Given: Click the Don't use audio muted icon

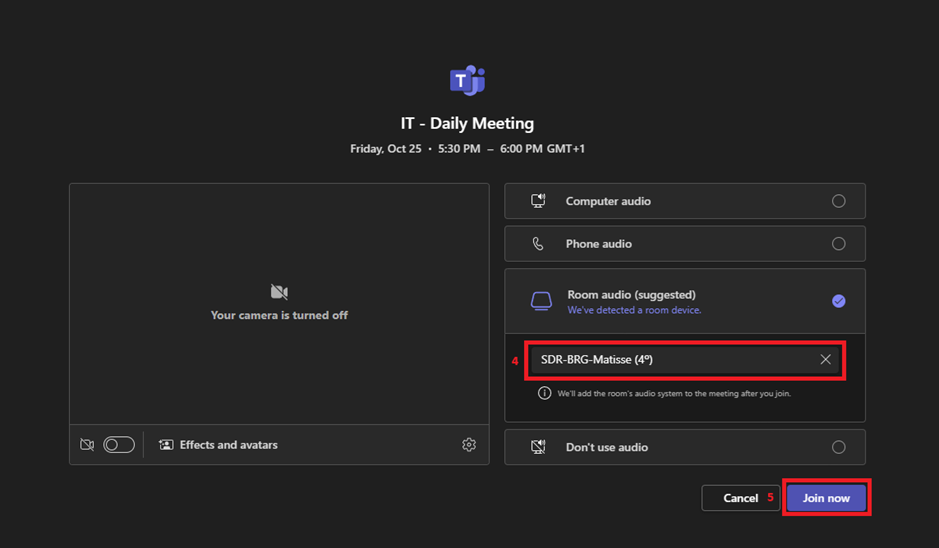Looking at the screenshot, I should 538,447.
